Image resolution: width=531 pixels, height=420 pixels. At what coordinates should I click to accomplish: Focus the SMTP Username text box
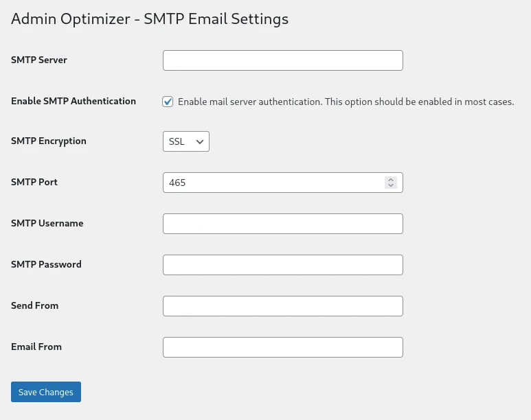[282, 224]
